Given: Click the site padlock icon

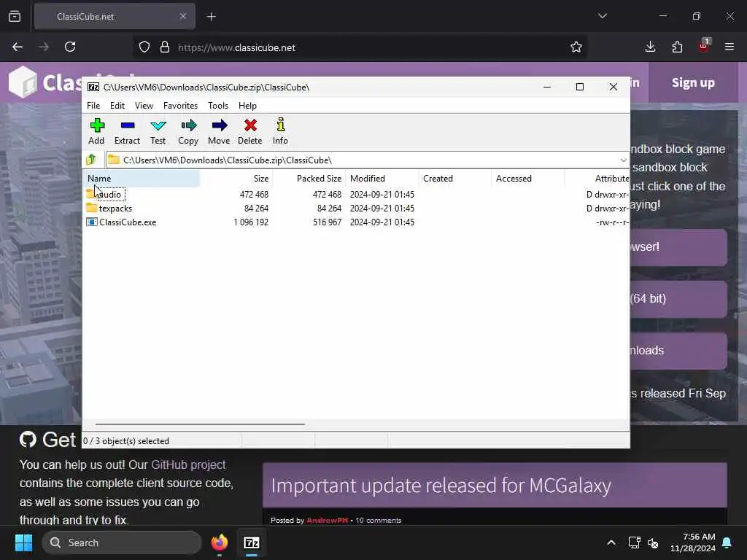Looking at the screenshot, I should point(165,47).
